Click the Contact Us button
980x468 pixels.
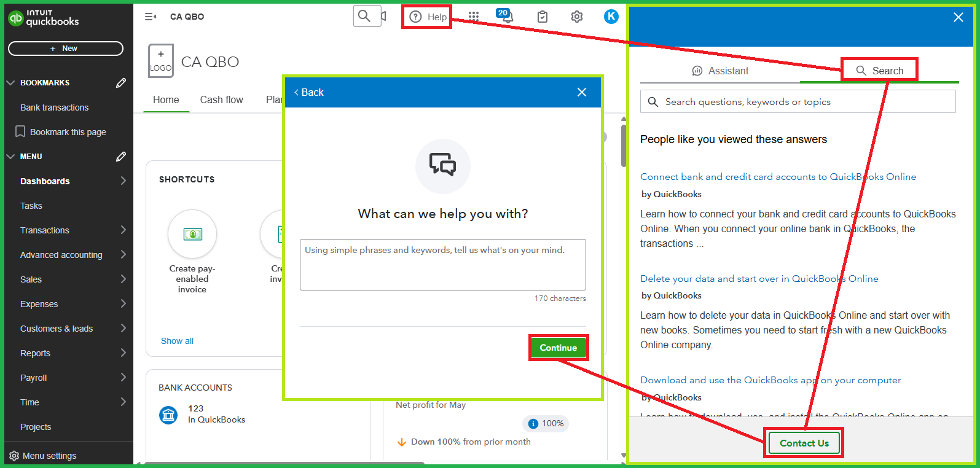(804, 443)
